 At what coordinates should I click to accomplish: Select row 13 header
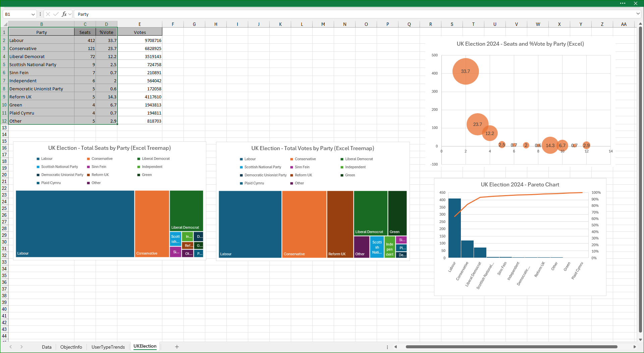[x=4, y=128]
